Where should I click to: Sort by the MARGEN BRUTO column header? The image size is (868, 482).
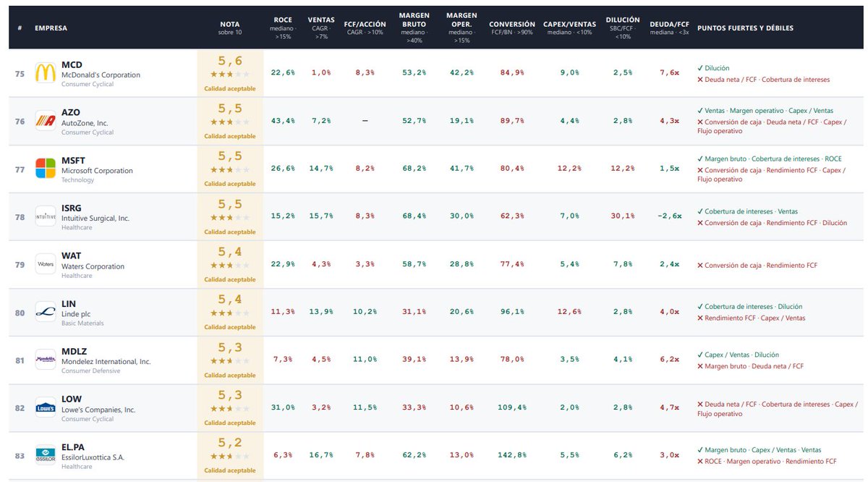tap(414, 28)
